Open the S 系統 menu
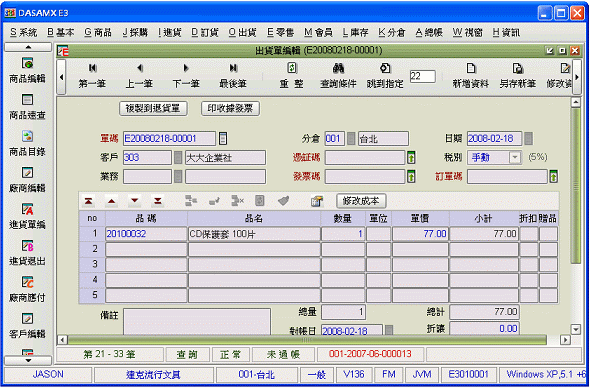The height and width of the screenshot is (388, 590). 23,33
